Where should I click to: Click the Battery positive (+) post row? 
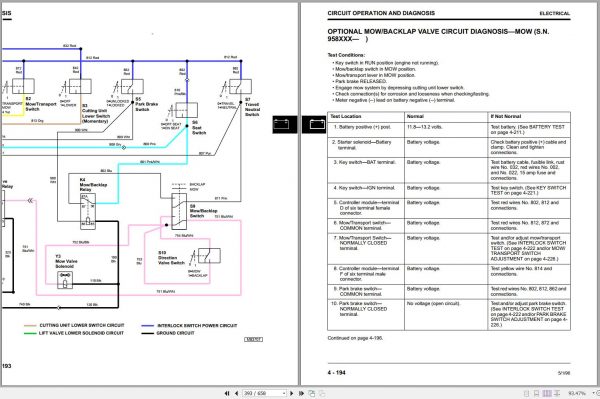tap(449, 130)
